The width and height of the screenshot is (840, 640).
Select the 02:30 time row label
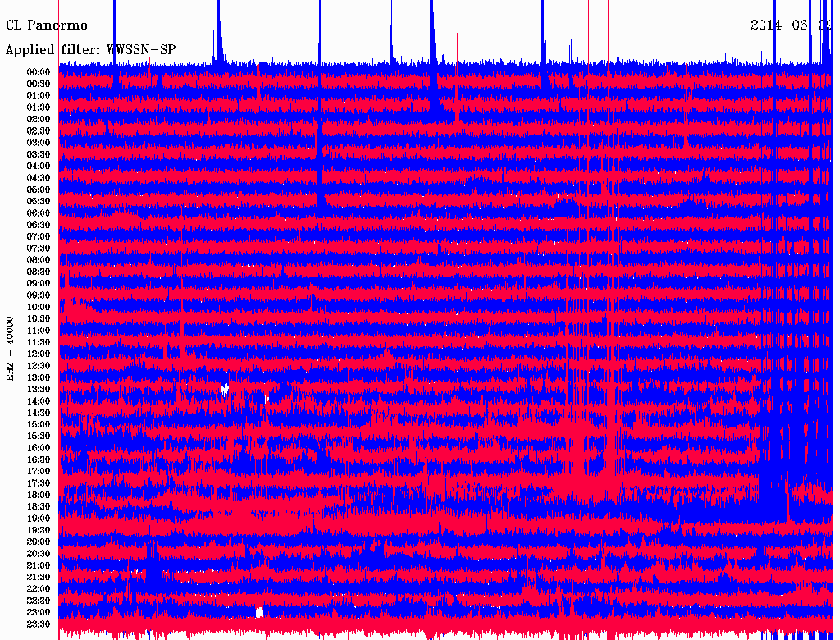click(x=39, y=130)
